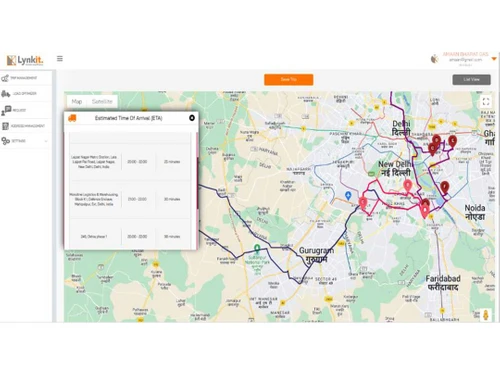This screenshot has height=375, width=500.
Task: Select the Lajpat Nagar Metro Station address
Action: point(94,162)
